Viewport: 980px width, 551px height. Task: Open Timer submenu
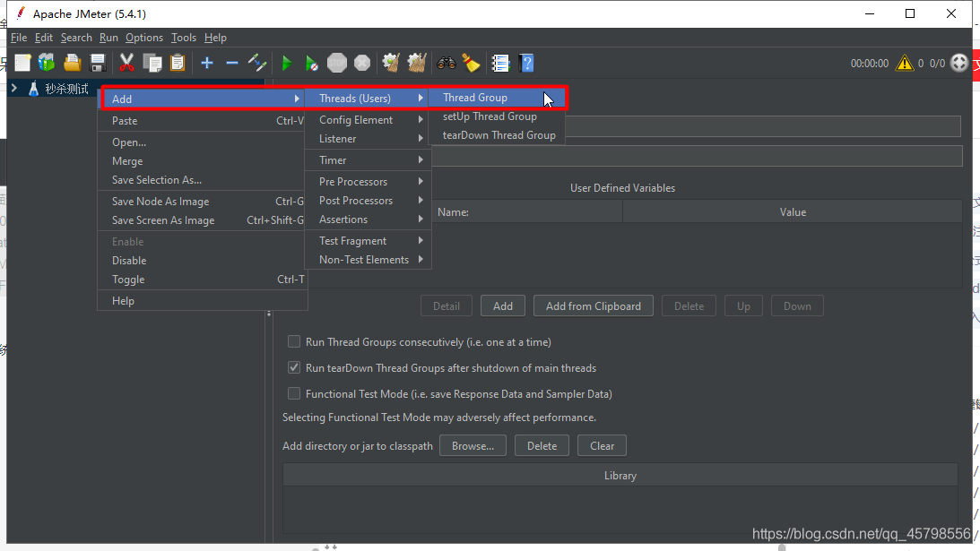pos(368,160)
